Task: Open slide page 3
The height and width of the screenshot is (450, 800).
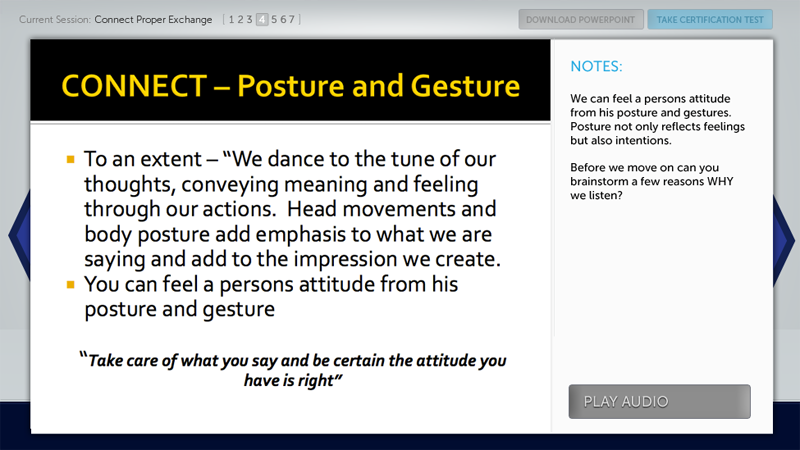Action: (x=249, y=19)
